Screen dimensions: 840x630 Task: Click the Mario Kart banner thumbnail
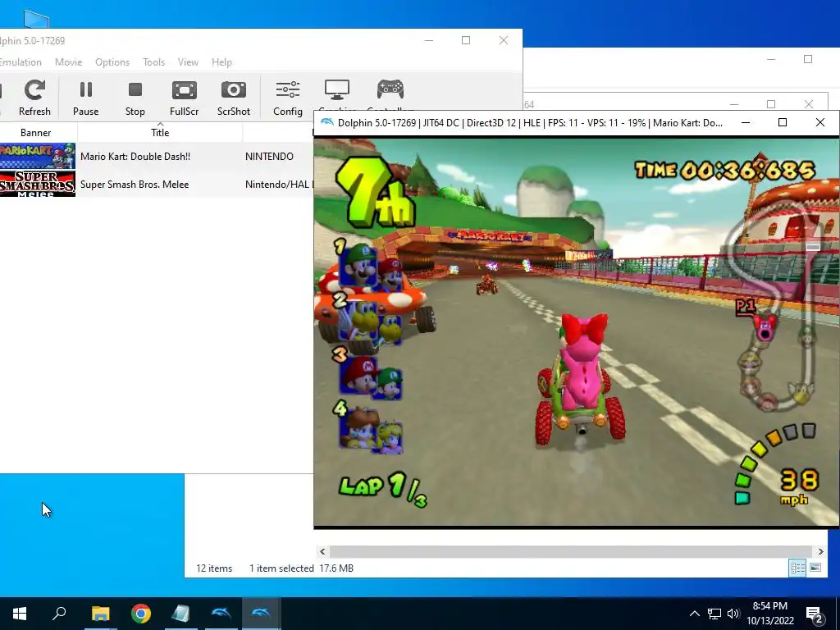click(x=38, y=156)
